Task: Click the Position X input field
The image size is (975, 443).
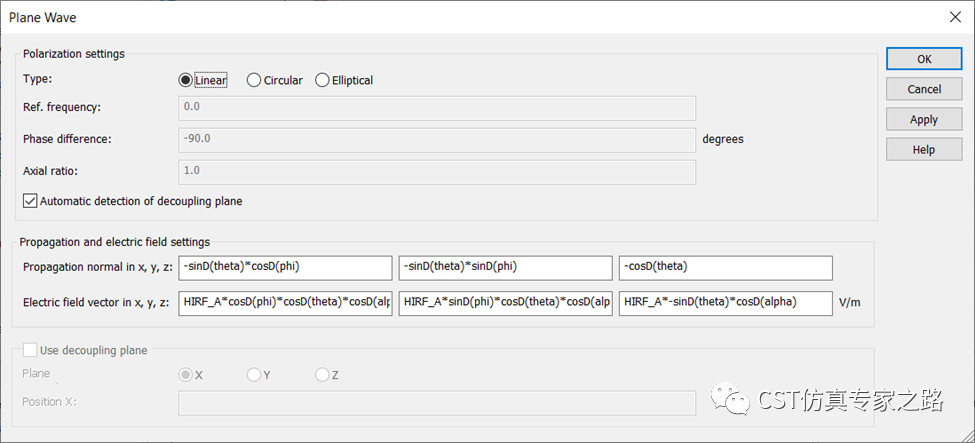Action: 437,403
